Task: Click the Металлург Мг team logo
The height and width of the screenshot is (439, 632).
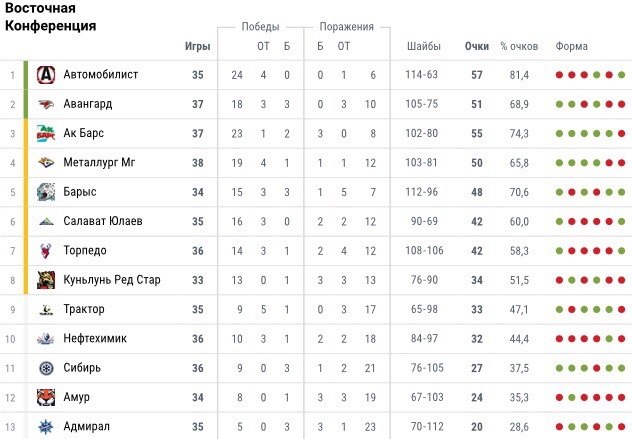Action: [45, 163]
